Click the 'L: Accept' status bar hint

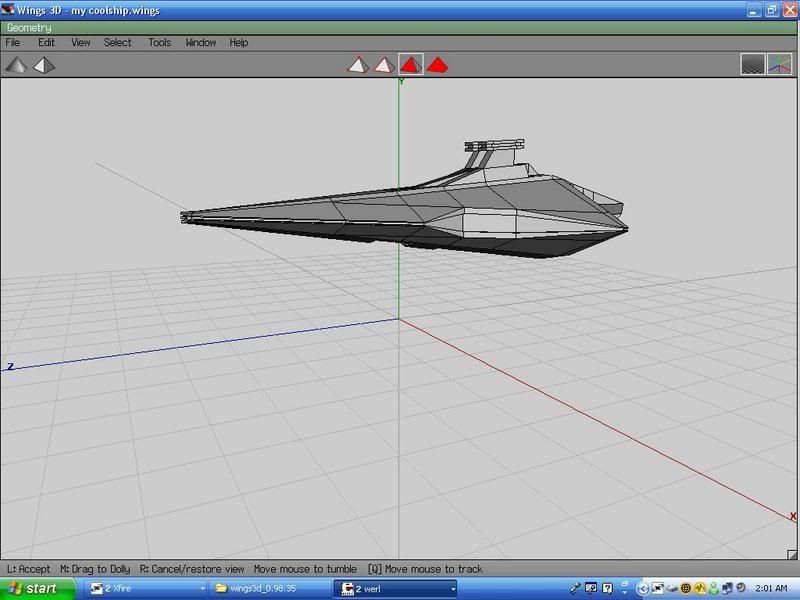point(28,569)
